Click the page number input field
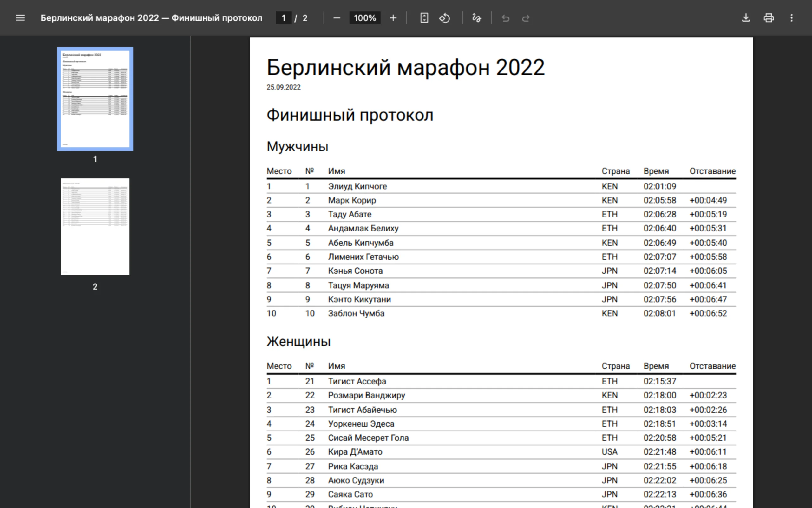This screenshot has width=812, height=508. [x=284, y=18]
